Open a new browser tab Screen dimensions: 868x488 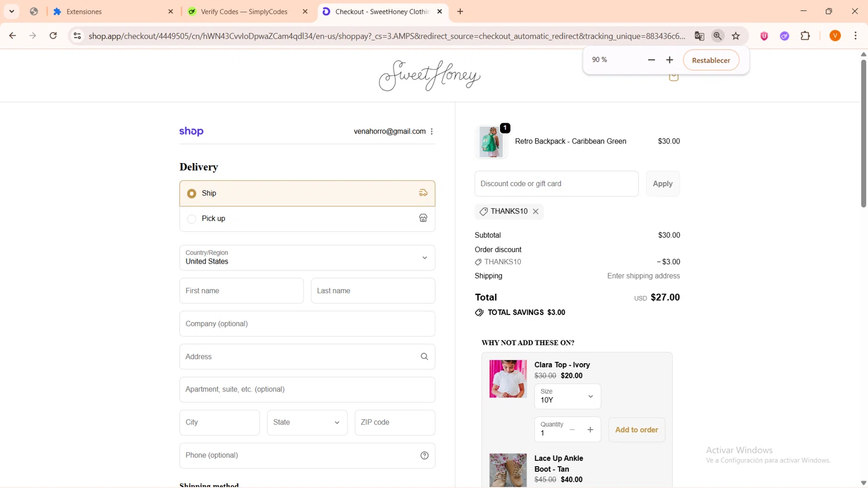[x=460, y=12]
